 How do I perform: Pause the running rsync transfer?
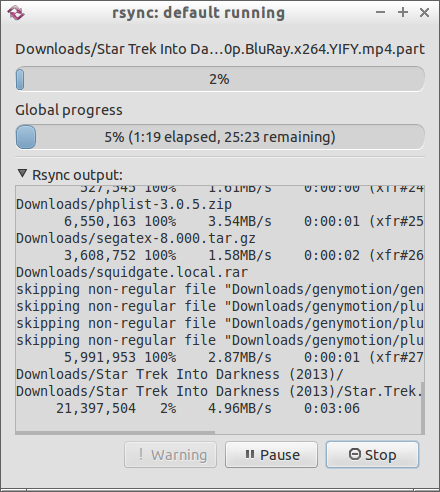pyautogui.click(x=271, y=454)
